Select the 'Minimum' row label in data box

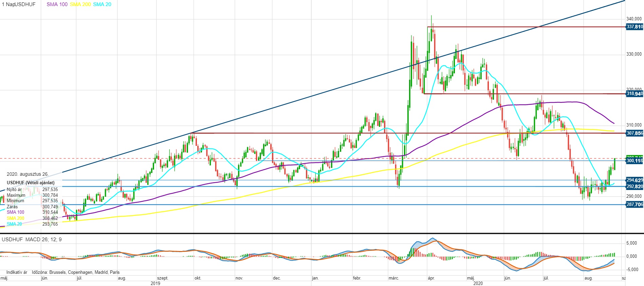15,201
